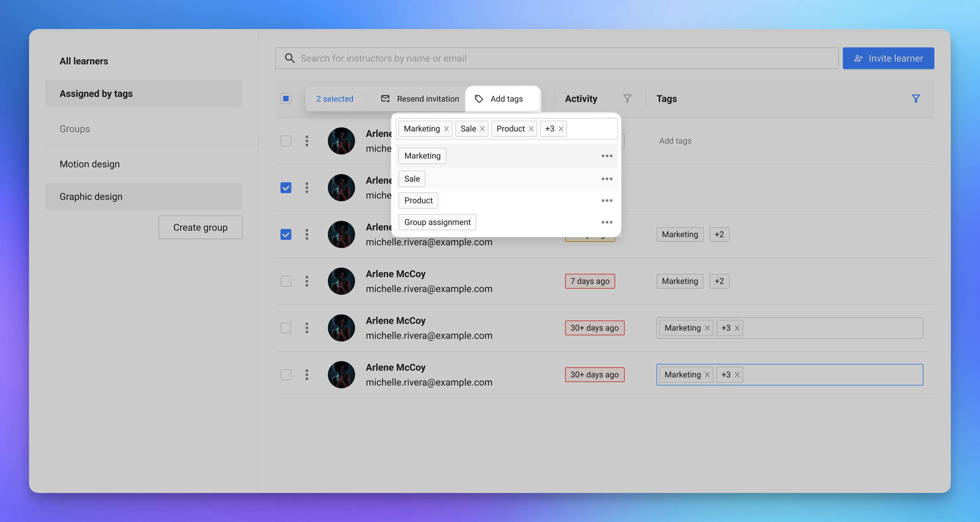Click avatar of the 7 days ago learner
Image resolution: width=980 pixels, height=522 pixels.
pos(341,281)
